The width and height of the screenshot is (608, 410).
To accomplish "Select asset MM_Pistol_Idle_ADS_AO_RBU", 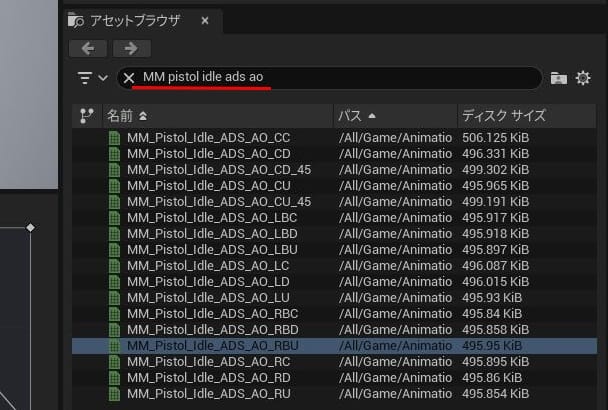I will coord(334,346).
